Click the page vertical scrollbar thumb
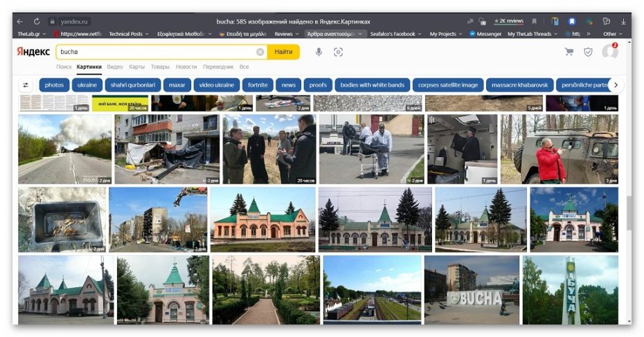Screen dimensions: 644x337 [x=629, y=212]
